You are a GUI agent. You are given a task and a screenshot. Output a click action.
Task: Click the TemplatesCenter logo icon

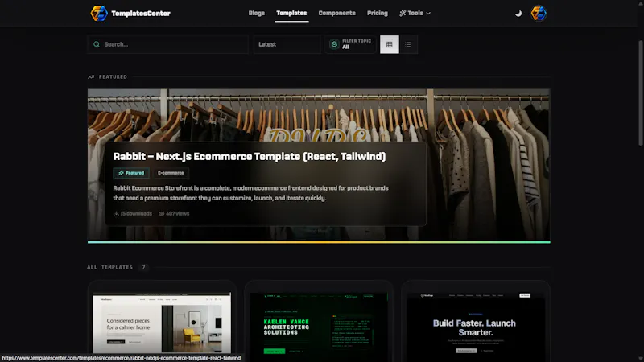pos(99,13)
